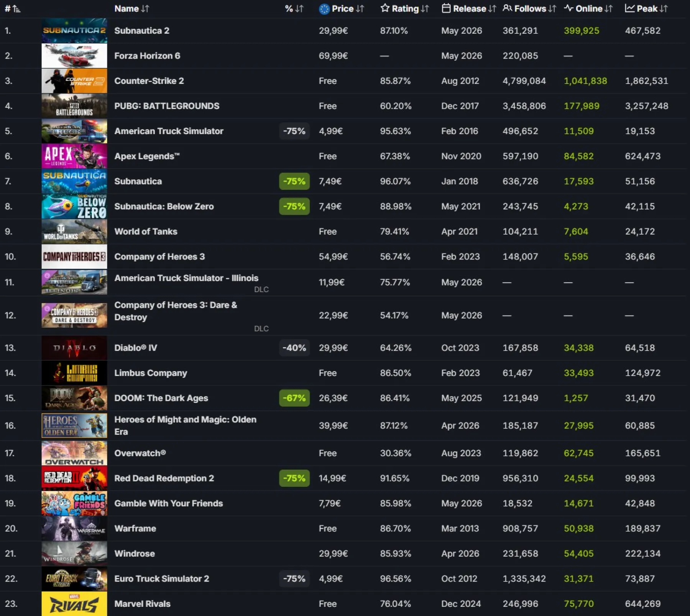690x616 pixels.
Task: Sort by Release date column
Action: point(469,8)
